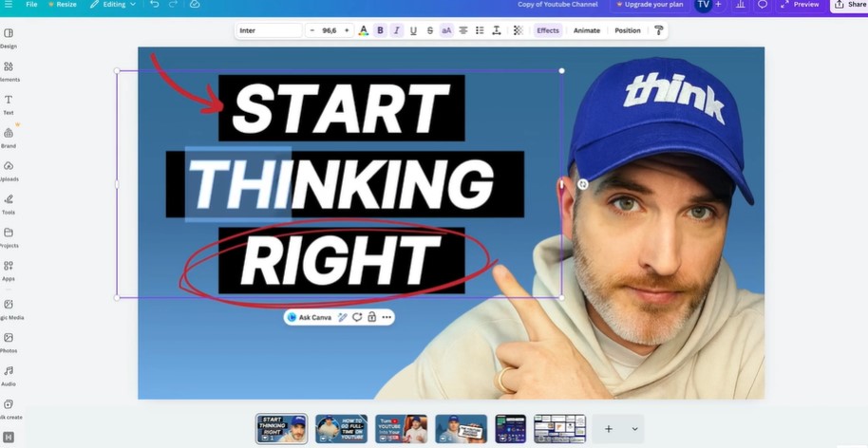
Task: Open the File menu
Action: (x=31, y=5)
